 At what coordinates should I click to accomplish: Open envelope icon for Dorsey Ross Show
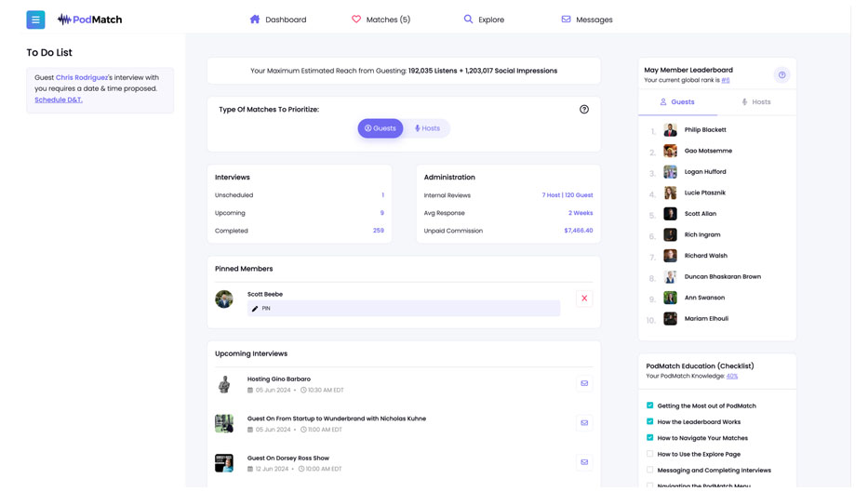pos(584,462)
